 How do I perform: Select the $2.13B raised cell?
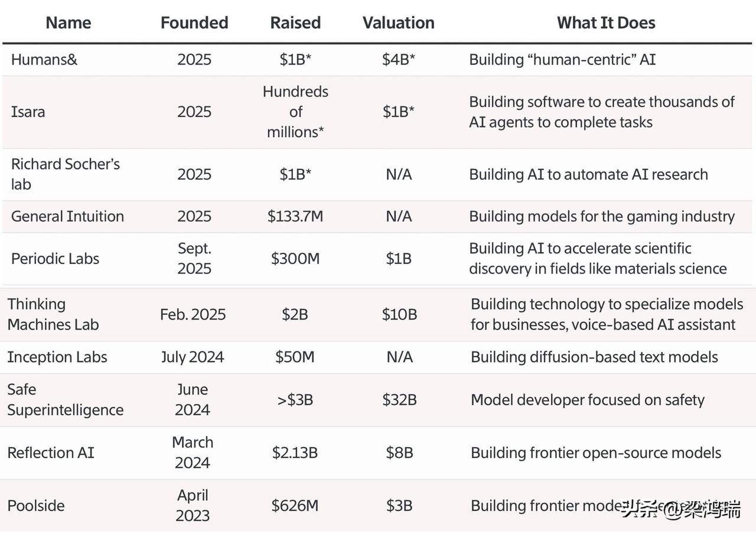pos(295,453)
